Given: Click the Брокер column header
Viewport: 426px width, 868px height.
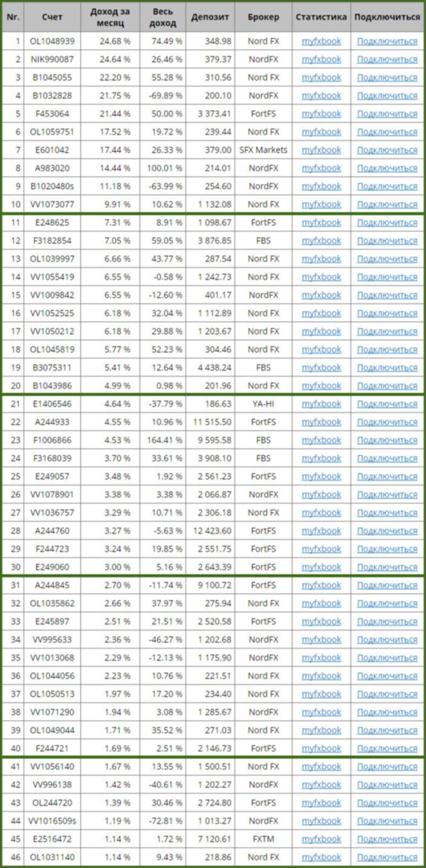Looking at the screenshot, I should (x=263, y=17).
